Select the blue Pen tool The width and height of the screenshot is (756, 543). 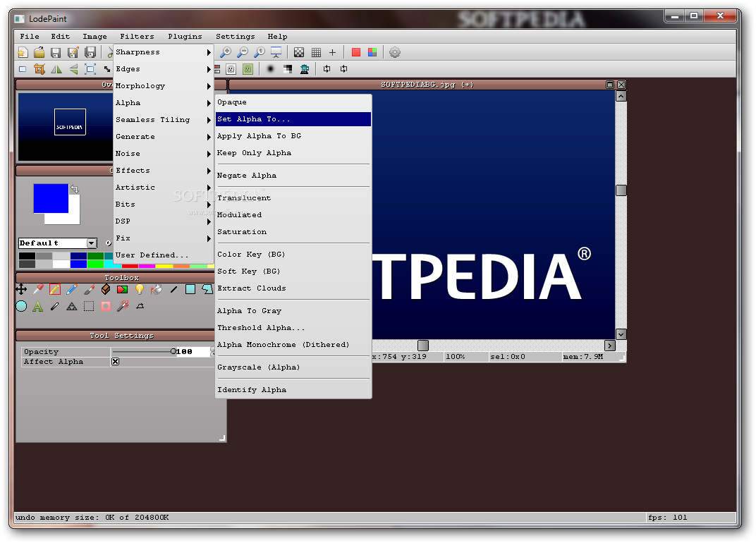tap(72, 289)
